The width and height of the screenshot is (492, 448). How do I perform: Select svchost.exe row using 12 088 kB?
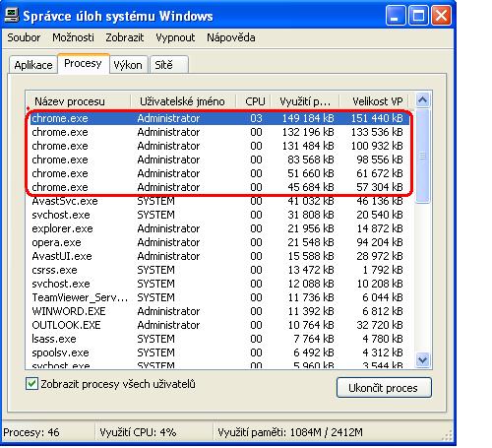click(x=219, y=284)
